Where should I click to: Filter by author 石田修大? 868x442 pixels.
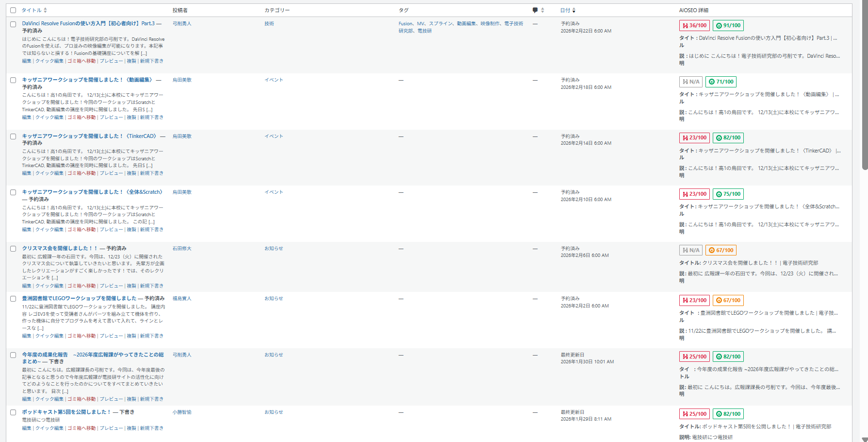click(x=182, y=249)
